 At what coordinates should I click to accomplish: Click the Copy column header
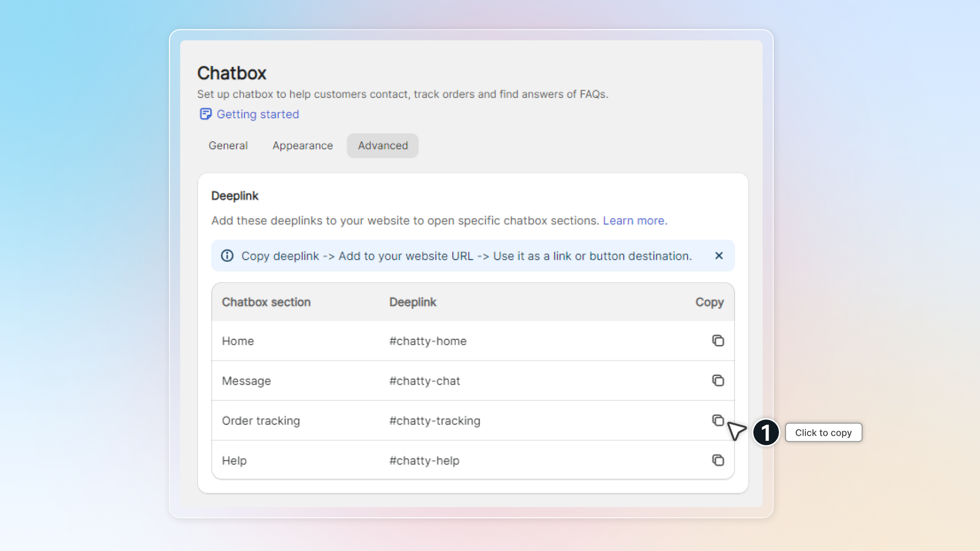[x=709, y=302]
